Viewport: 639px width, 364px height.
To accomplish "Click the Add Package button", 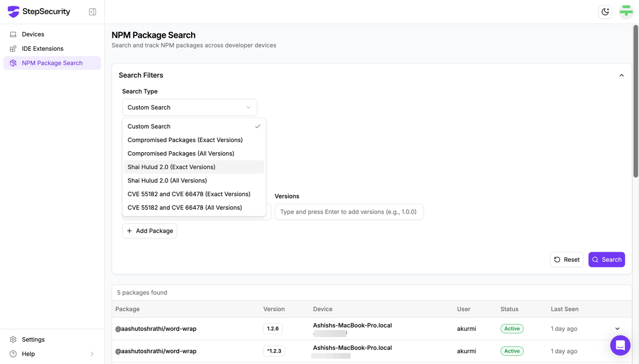I will tap(149, 231).
